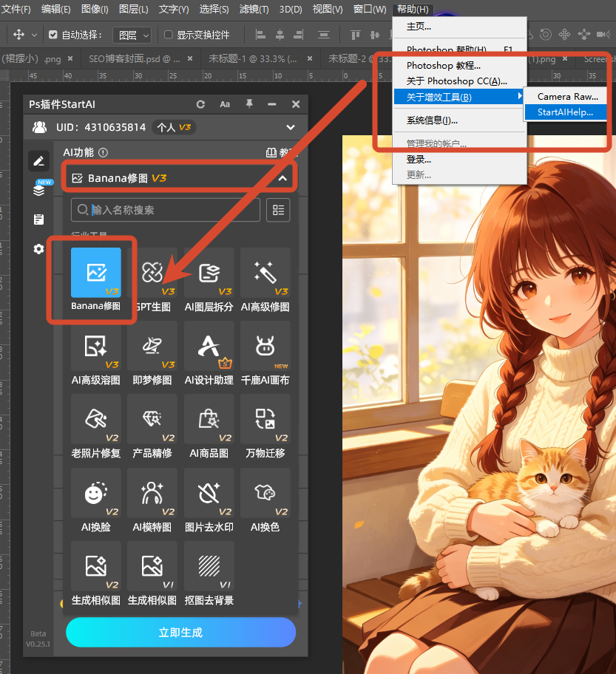The height and width of the screenshot is (674, 616).
Task: Align horizontal centers icon
Action: click(x=280, y=35)
